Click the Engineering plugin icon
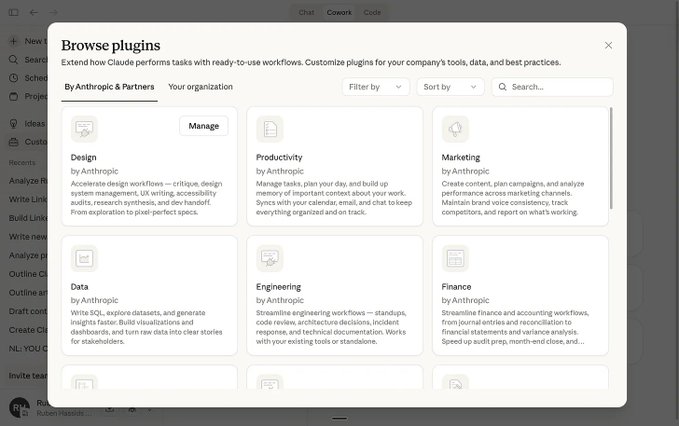Viewport: 679px width, 426px height. tap(270, 258)
